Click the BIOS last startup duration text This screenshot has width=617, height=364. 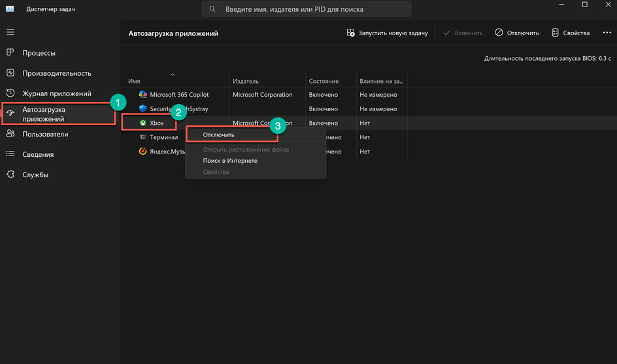coord(547,58)
